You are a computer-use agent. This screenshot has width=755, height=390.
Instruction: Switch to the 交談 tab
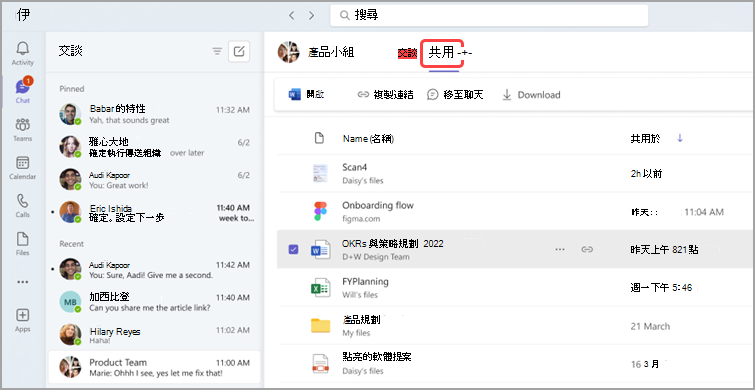pyautogui.click(x=407, y=53)
